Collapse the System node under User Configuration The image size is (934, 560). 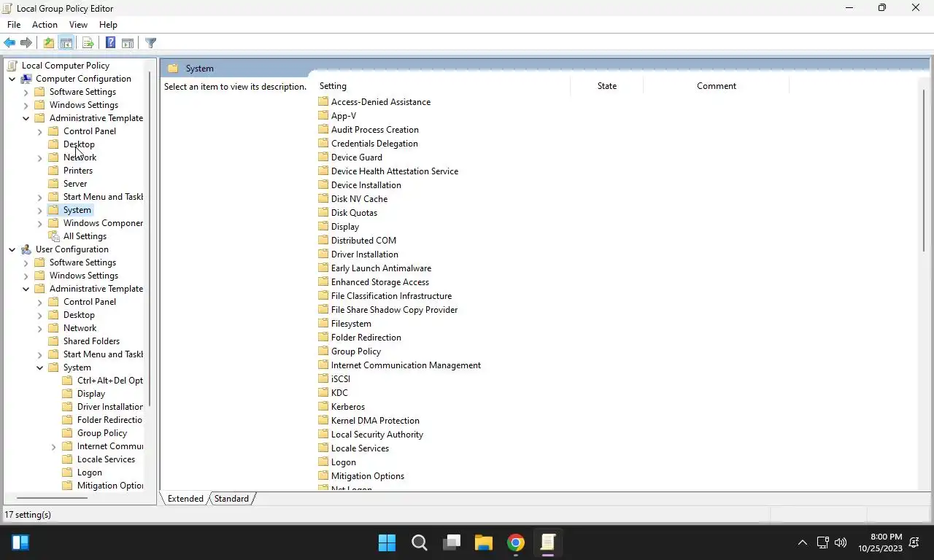[x=39, y=367]
